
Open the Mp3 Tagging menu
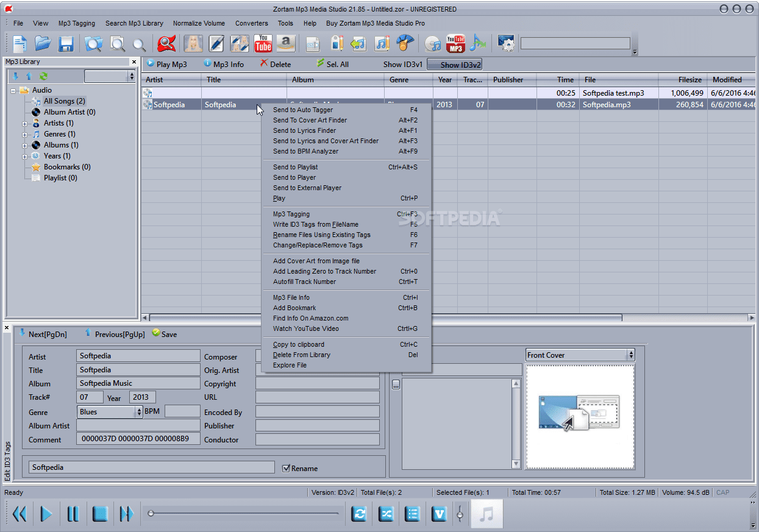click(x=77, y=23)
